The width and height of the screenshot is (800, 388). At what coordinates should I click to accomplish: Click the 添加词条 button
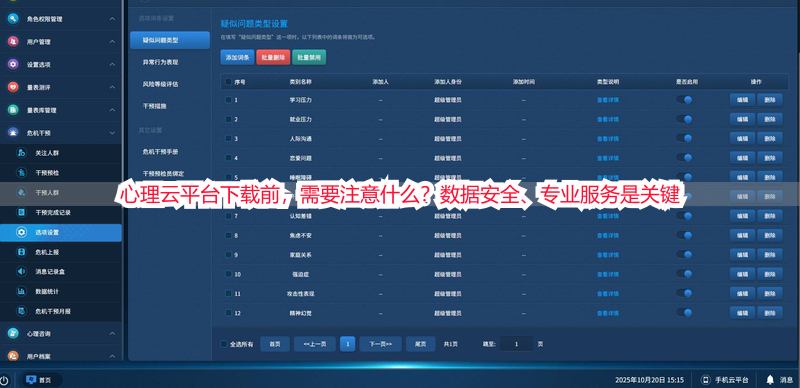[x=237, y=57]
